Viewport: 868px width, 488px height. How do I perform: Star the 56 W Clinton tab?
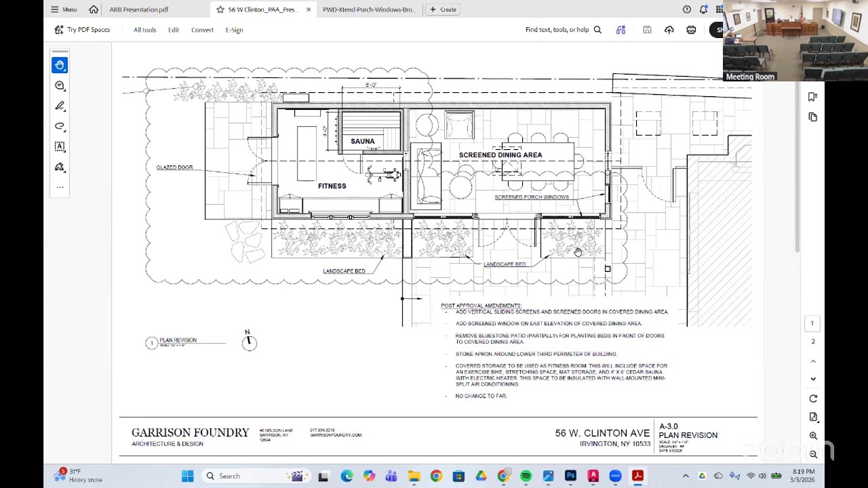(x=220, y=9)
